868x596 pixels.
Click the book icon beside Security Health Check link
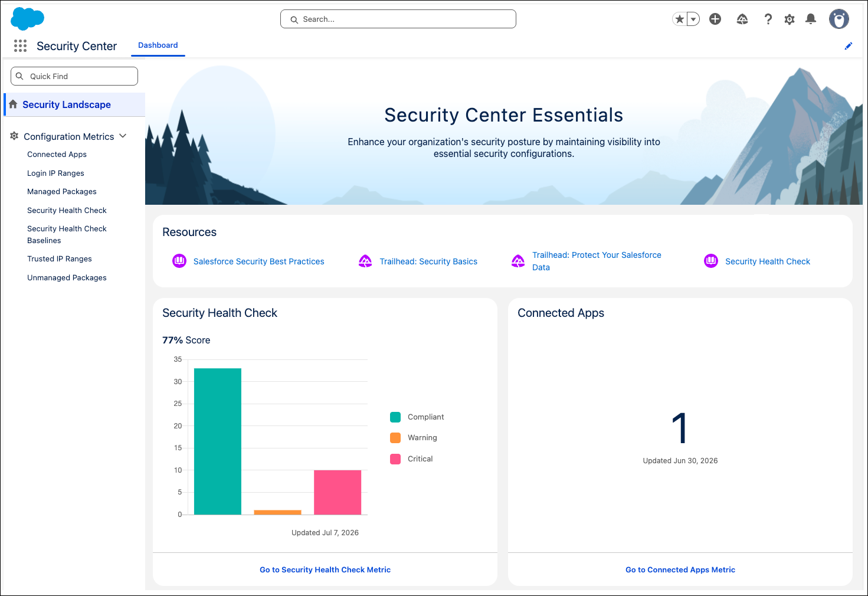tap(711, 261)
